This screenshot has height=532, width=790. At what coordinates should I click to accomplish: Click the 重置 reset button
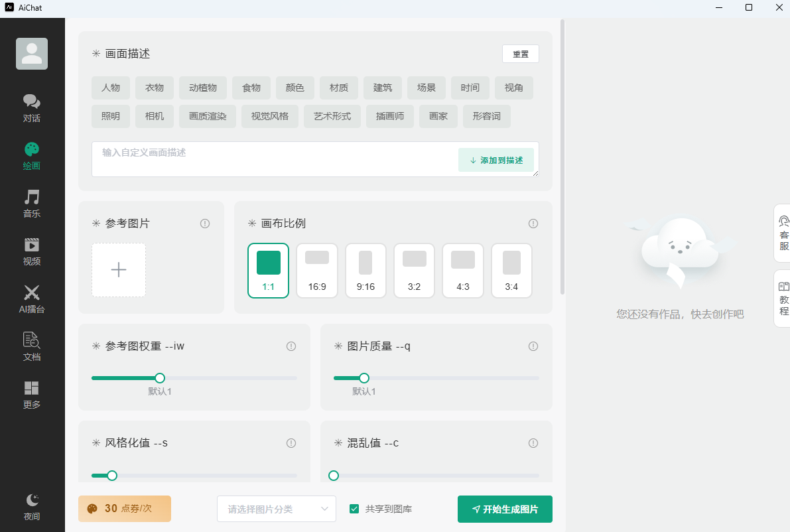click(521, 54)
